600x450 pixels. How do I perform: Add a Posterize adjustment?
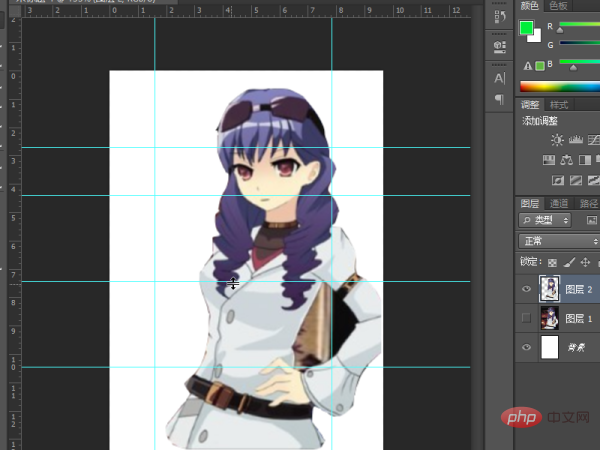click(x=576, y=180)
